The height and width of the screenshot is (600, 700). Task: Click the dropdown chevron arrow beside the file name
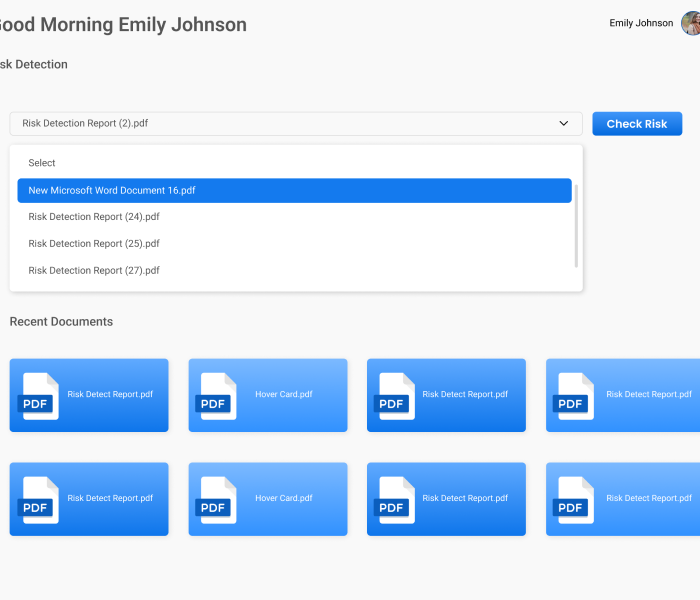[564, 124]
